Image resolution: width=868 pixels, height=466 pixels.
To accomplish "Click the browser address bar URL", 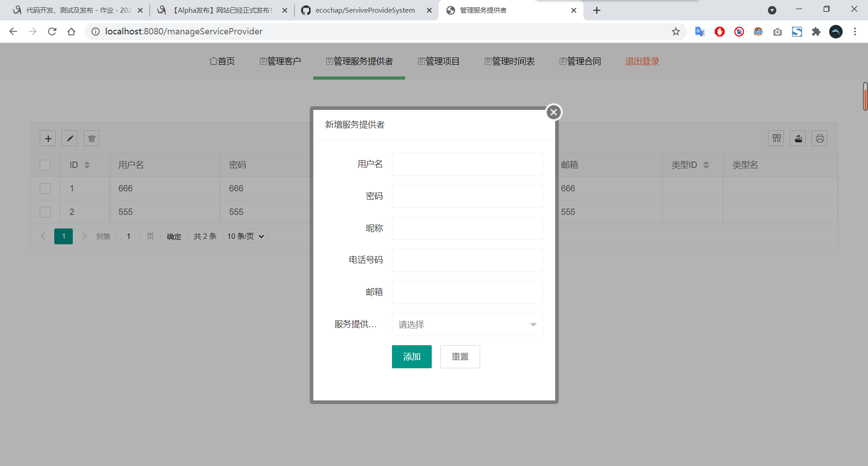I will [184, 31].
